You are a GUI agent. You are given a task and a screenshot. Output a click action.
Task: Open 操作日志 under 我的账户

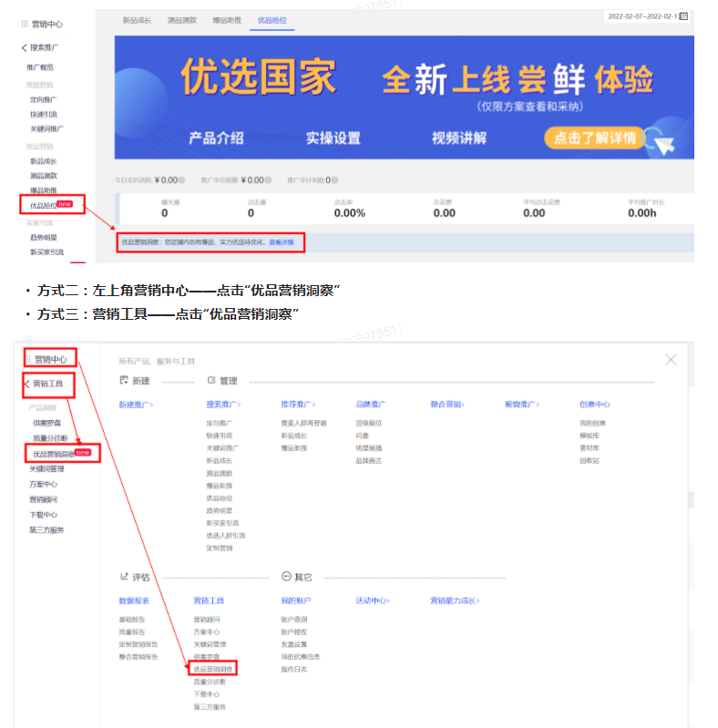click(x=294, y=669)
